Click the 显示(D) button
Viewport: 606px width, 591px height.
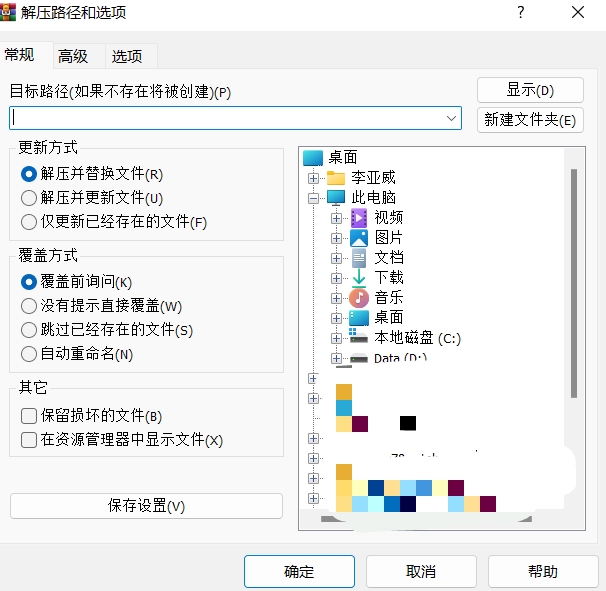(x=530, y=90)
